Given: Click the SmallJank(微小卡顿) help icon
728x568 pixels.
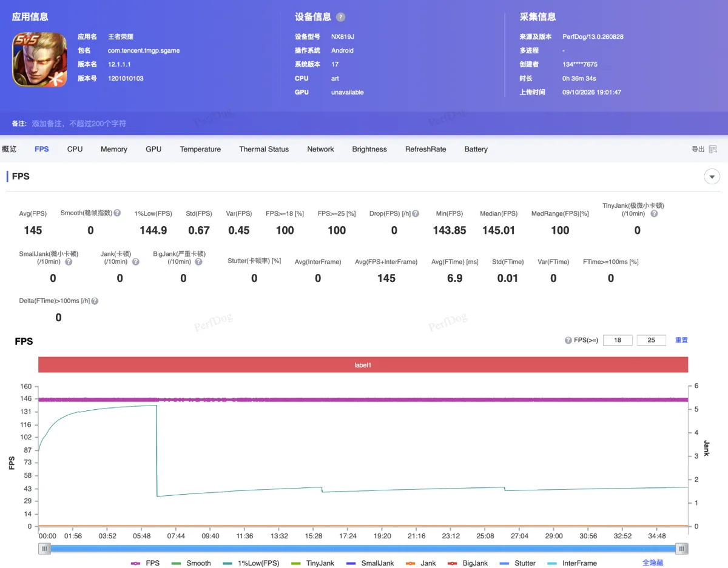Looking at the screenshot, I should point(69,262).
